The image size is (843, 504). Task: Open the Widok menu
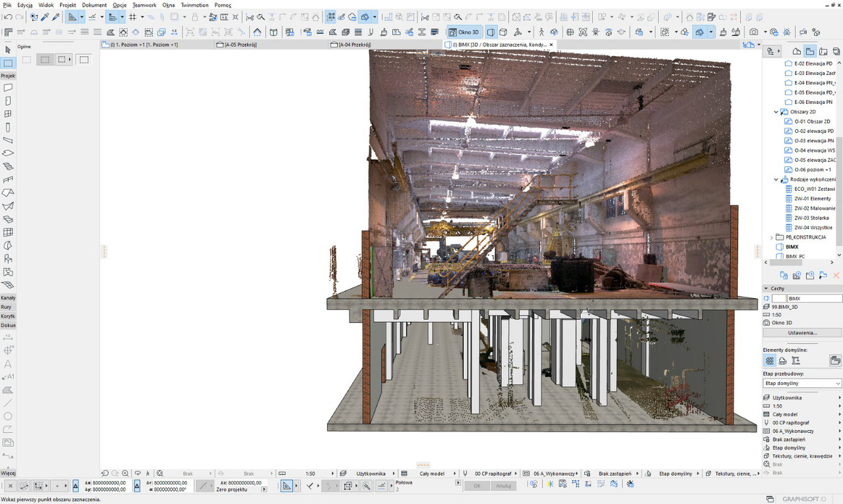tap(46, 5)
